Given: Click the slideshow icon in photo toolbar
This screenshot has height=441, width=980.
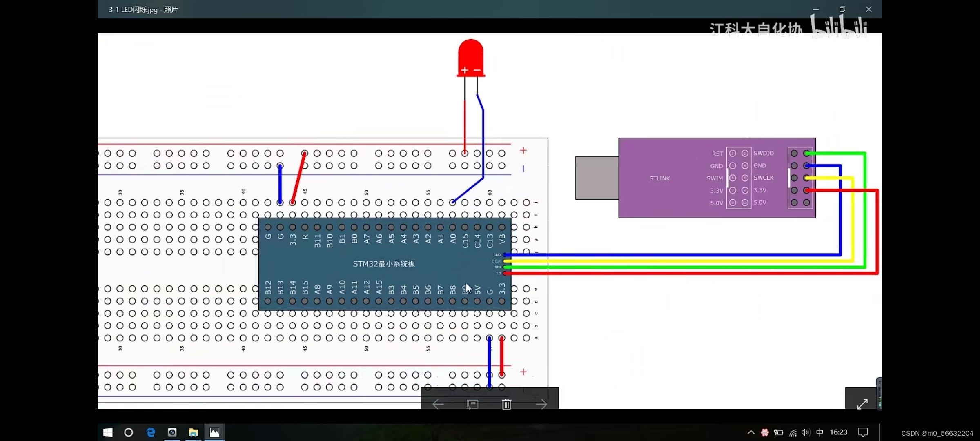Looking at the screenshot, I should click(x=472, y=404).
